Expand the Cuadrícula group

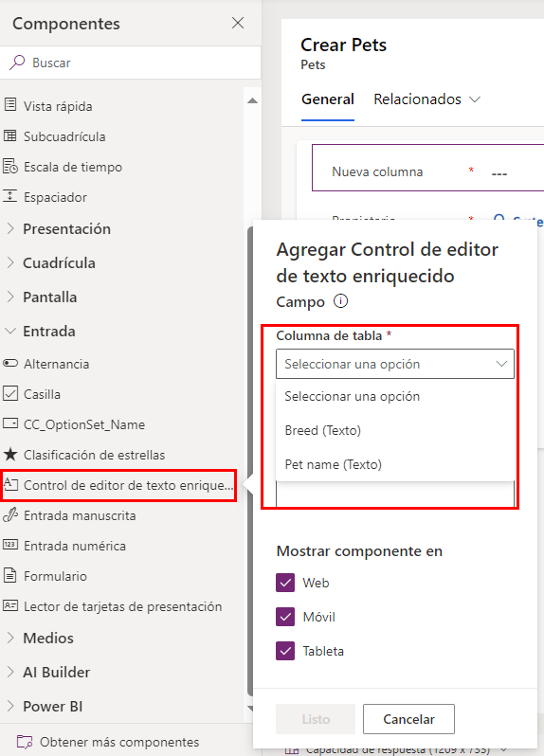[10, 262]
